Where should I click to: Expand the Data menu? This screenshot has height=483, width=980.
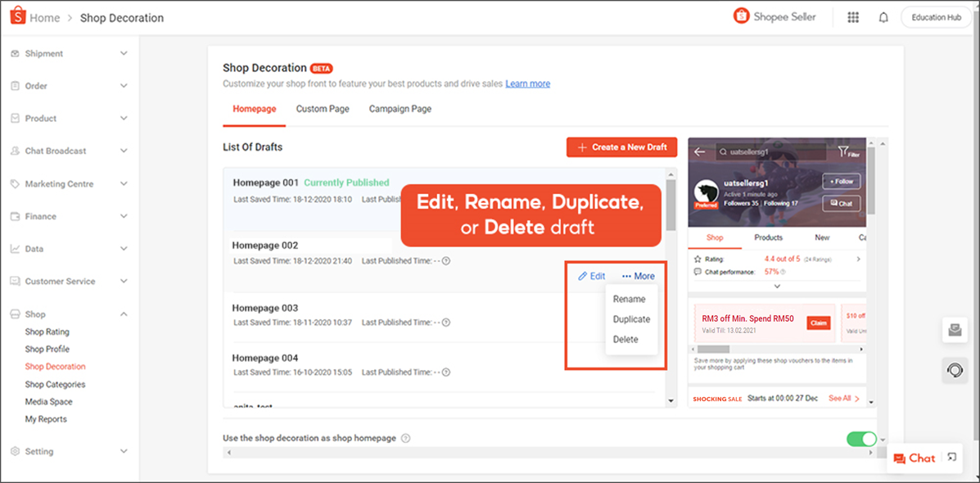[124, 249]
